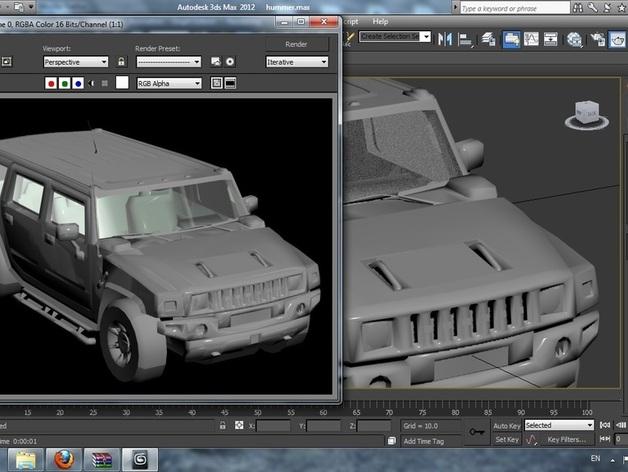This screenshot has width=628, height=472.
Task: Open the Curve Editor icon
Action: (531, 39)
